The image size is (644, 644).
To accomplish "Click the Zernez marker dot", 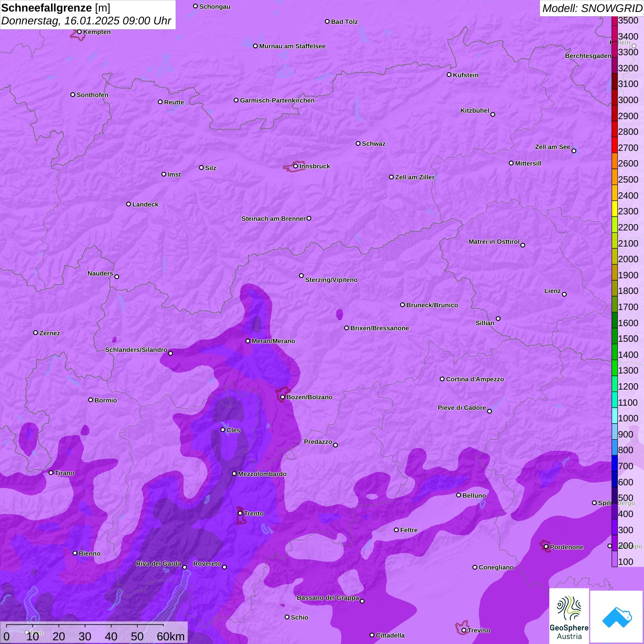I will [x=35, y=333].
